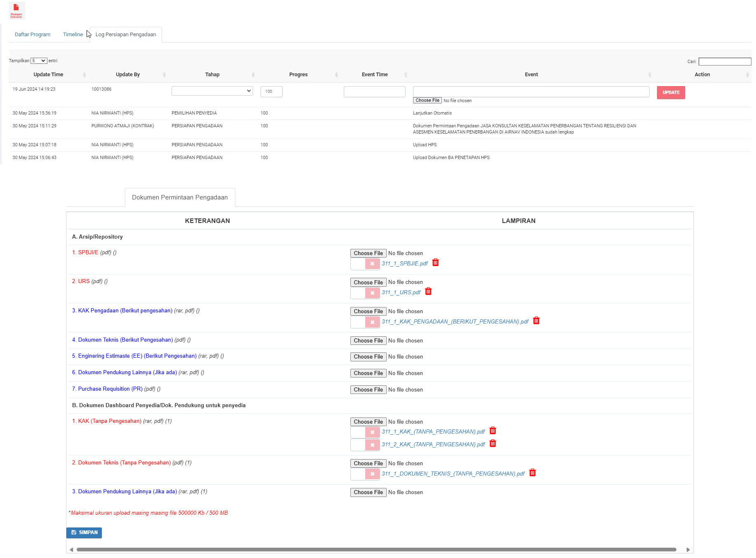This screenshot has height=558, width=756.
Task: Switch to the Daftar Program tab
Action: tap(33, 35)
